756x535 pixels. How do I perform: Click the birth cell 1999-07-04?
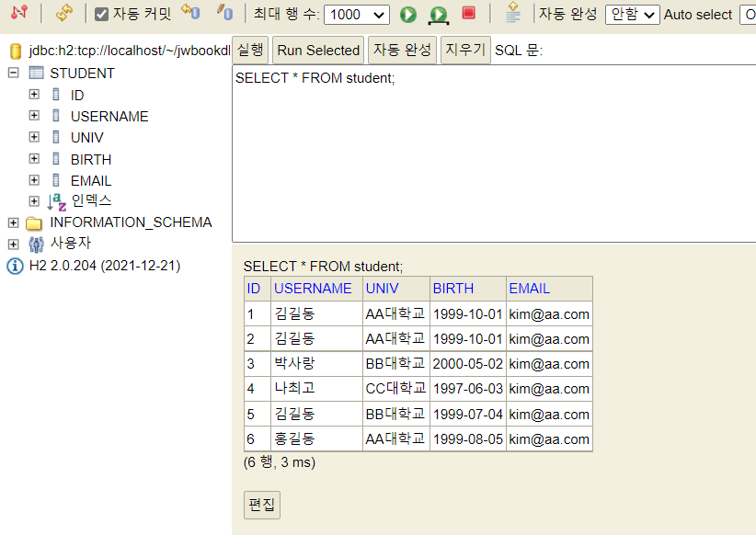click(468, 414)
